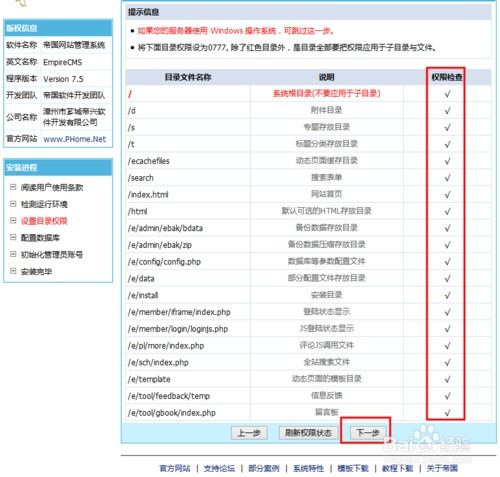Screen dimensions: 500x477
Task: Click the check mark in the /e/member/login/loginjs.php row
Action: (x=447, y=329)
